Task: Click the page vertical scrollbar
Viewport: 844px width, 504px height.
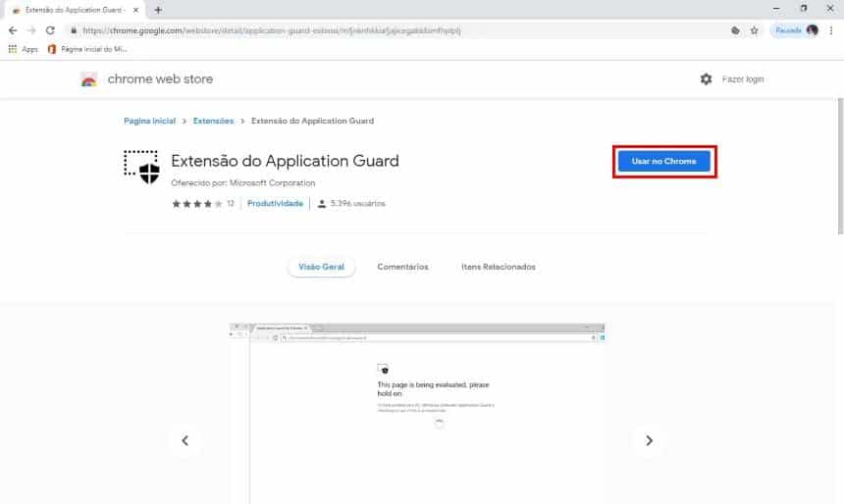Action: coord(840,167)
